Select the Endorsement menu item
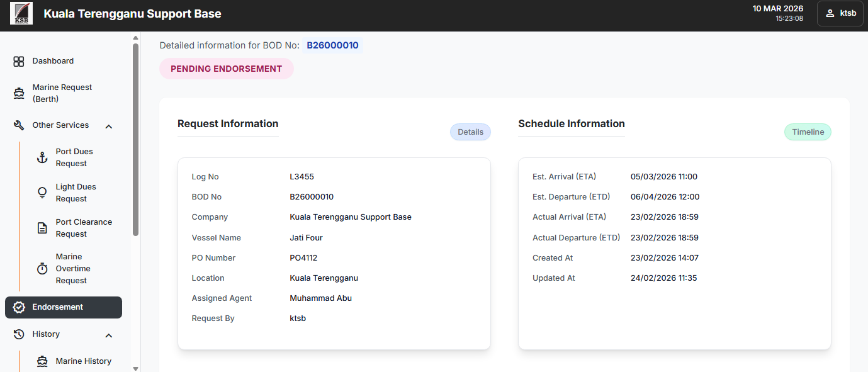The width and height of the screenshot is (868, 372). pos(64,307)
